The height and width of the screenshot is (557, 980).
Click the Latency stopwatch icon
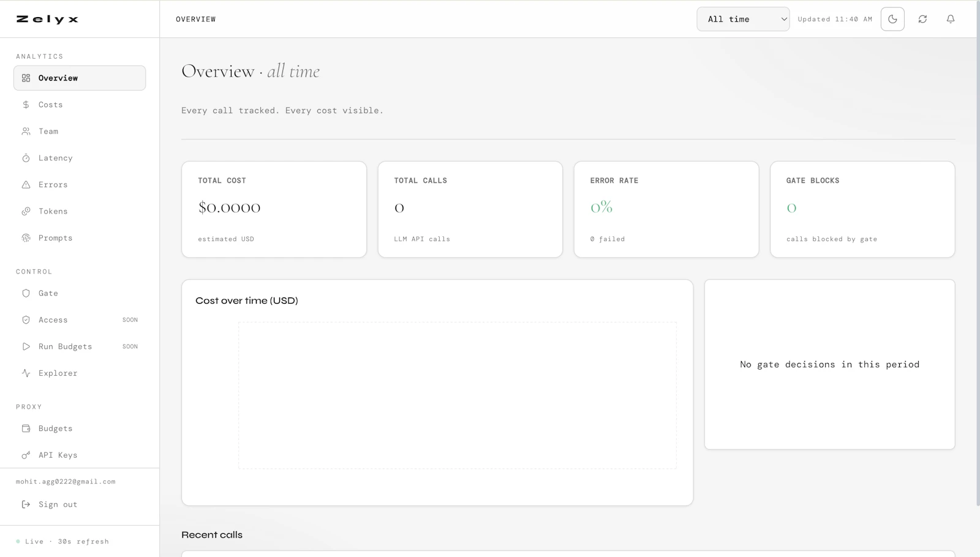point(26,158)
